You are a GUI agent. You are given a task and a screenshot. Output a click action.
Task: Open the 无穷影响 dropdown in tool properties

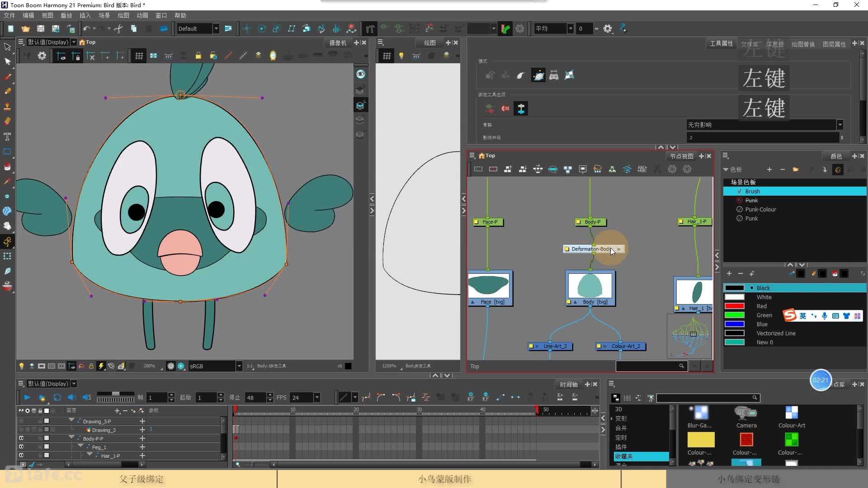840,125
